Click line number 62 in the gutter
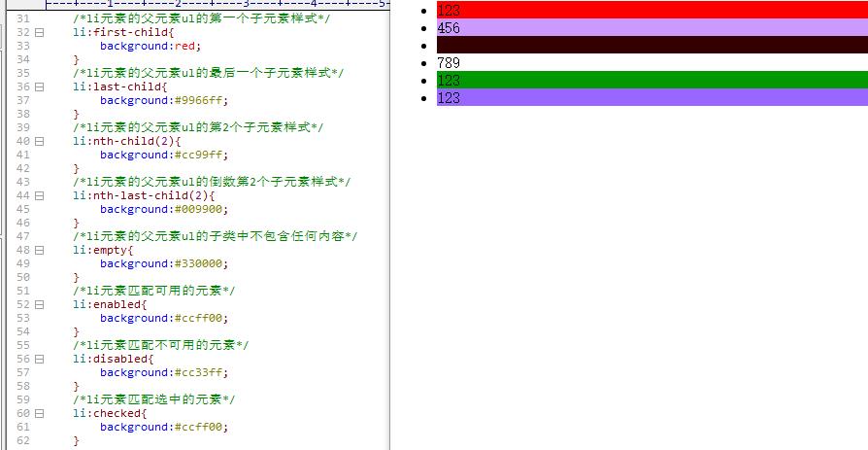Screen dimensions: 868x450 click(x=22, y=440)
